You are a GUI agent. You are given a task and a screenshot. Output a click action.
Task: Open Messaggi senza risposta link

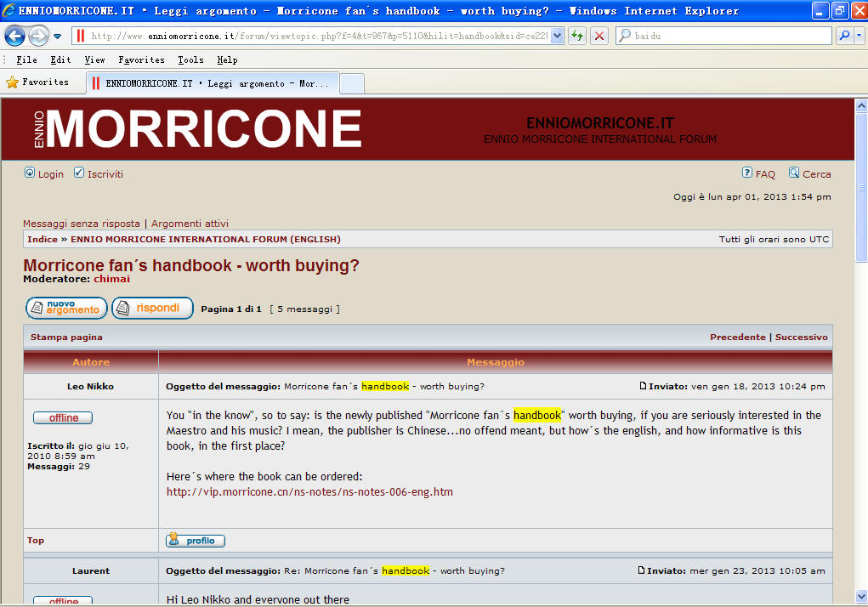82,224
